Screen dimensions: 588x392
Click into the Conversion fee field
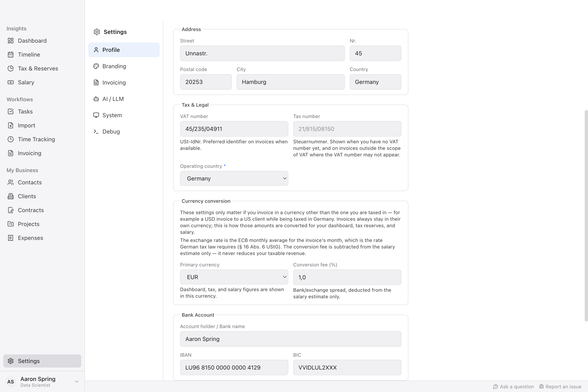tap(347, 277)
